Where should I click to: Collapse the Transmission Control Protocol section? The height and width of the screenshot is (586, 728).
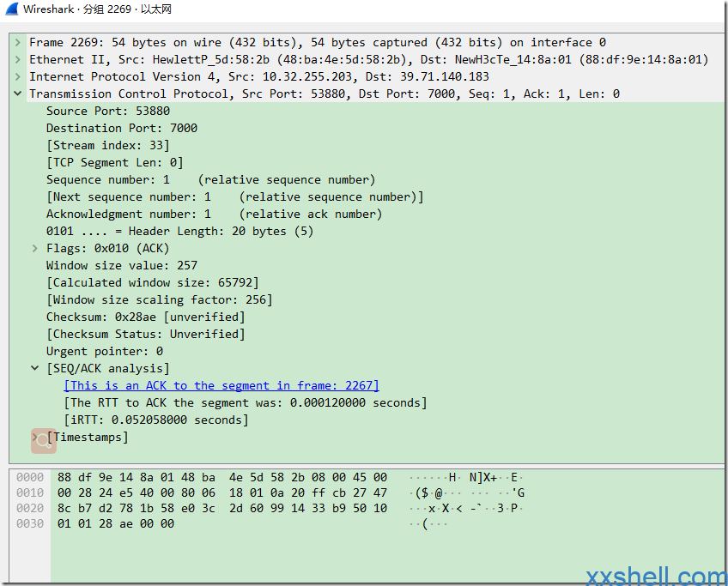[18, 94]
